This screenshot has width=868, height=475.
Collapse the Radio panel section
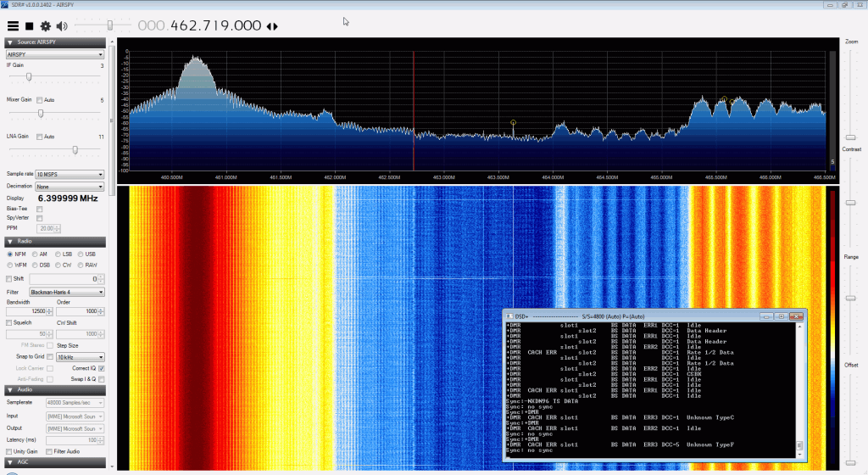pyautogui.click(x=7, y=241)
